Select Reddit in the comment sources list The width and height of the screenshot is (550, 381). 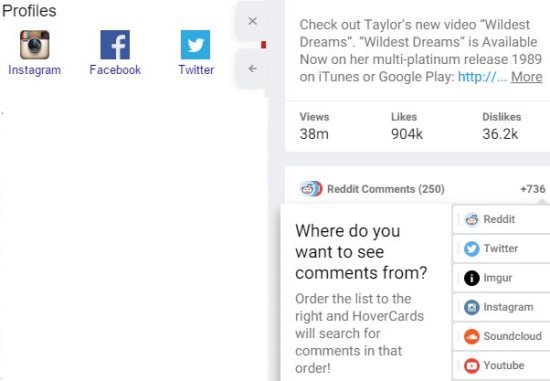(x=502, y=219)
